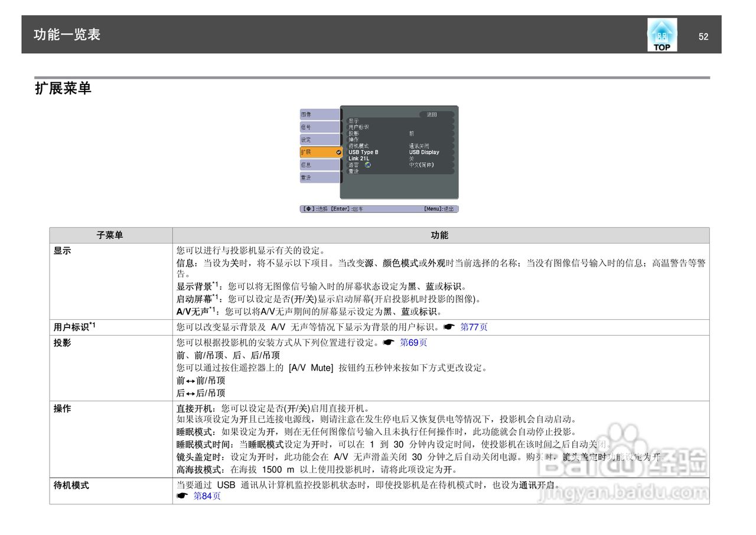756x535 pixels.
Task: Choose 语言 item in projector menu
Action: (x=354, y=165)
